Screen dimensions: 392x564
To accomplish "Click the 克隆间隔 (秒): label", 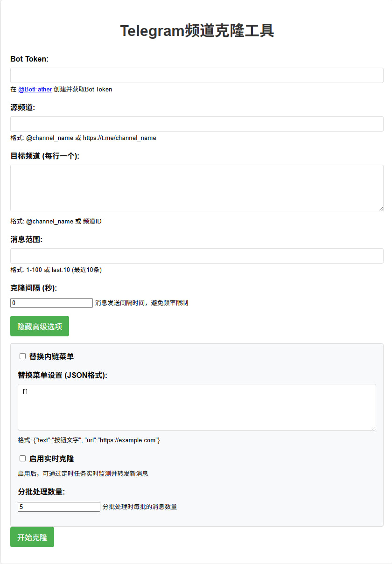I will click(34, 288).
